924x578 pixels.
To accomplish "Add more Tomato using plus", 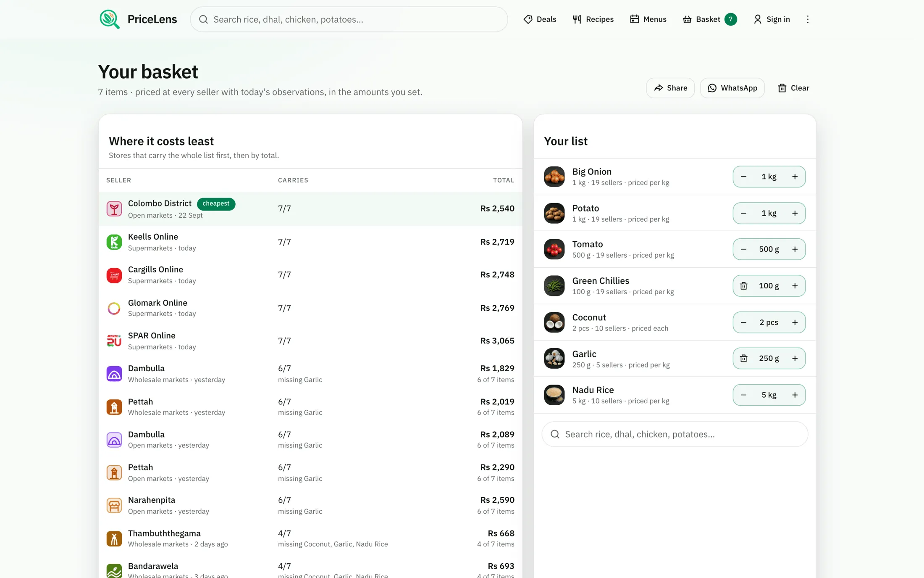I will [795, 249].
